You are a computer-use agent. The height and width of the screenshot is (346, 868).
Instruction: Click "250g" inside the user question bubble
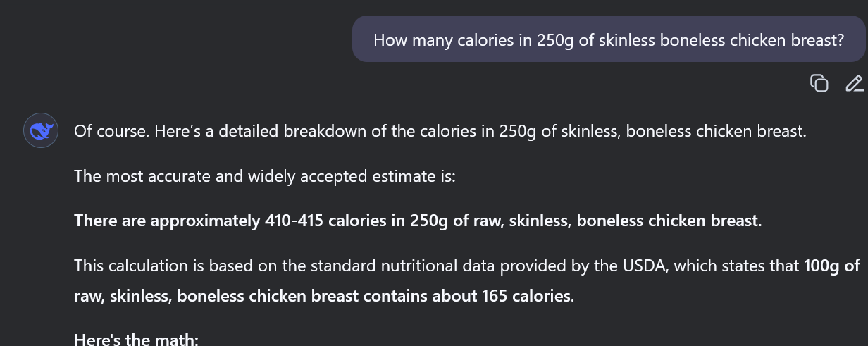point(555,40)
